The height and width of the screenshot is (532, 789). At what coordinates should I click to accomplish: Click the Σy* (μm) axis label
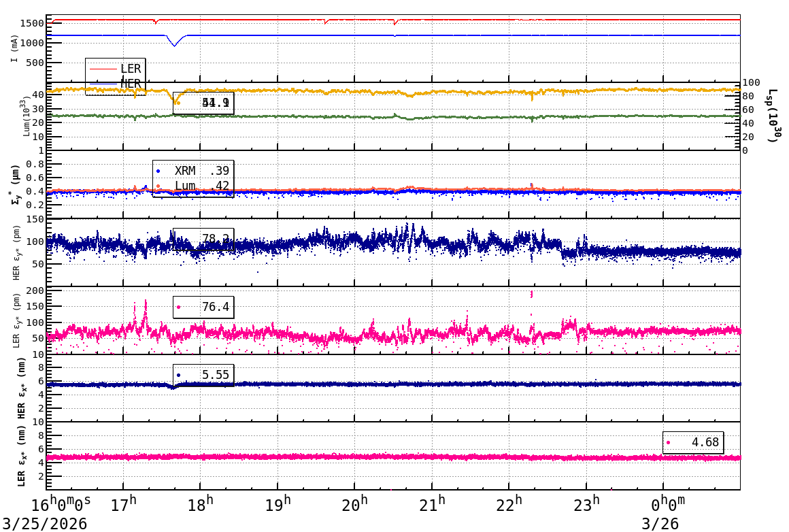(x=16, y=184)
